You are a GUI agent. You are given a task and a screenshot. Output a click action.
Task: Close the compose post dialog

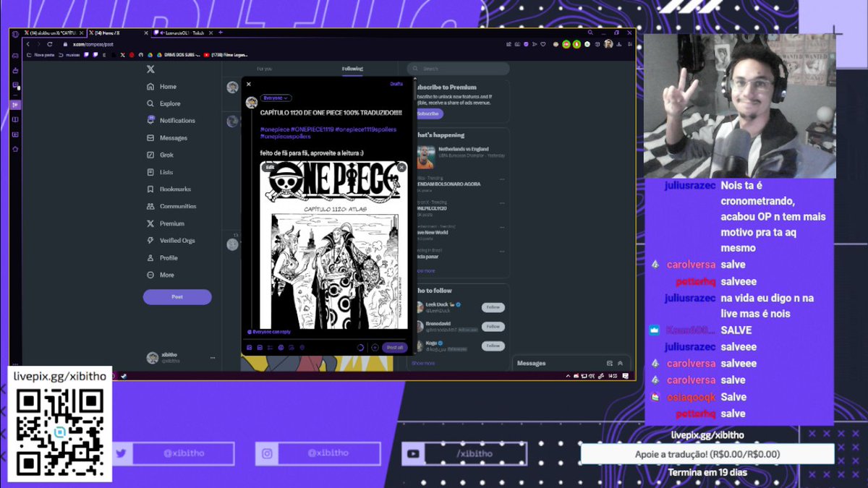pos(248,84)
